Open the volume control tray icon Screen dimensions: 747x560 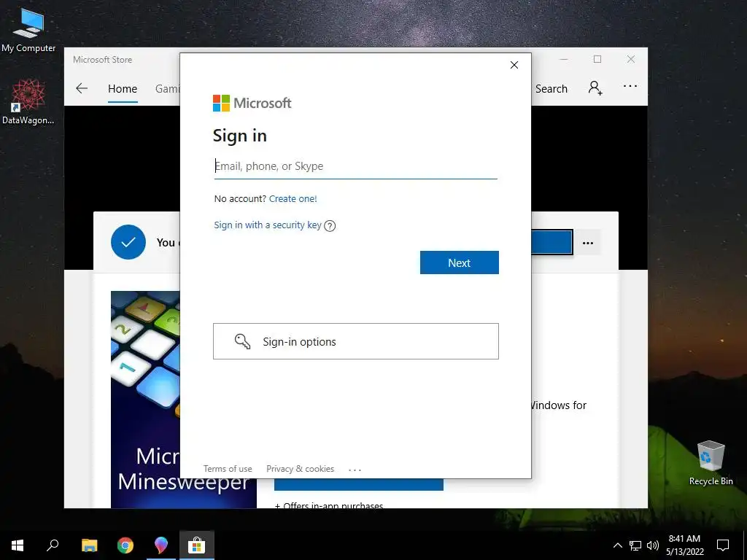point(653,545)
